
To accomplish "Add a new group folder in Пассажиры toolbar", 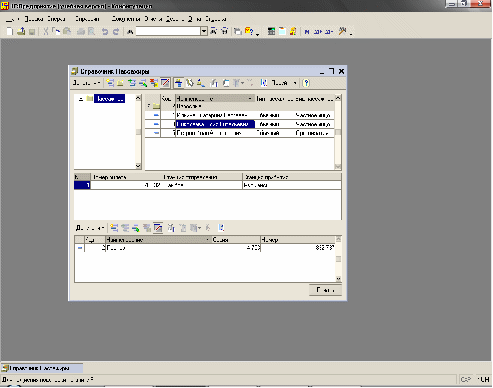I will (x=120, y=83).
